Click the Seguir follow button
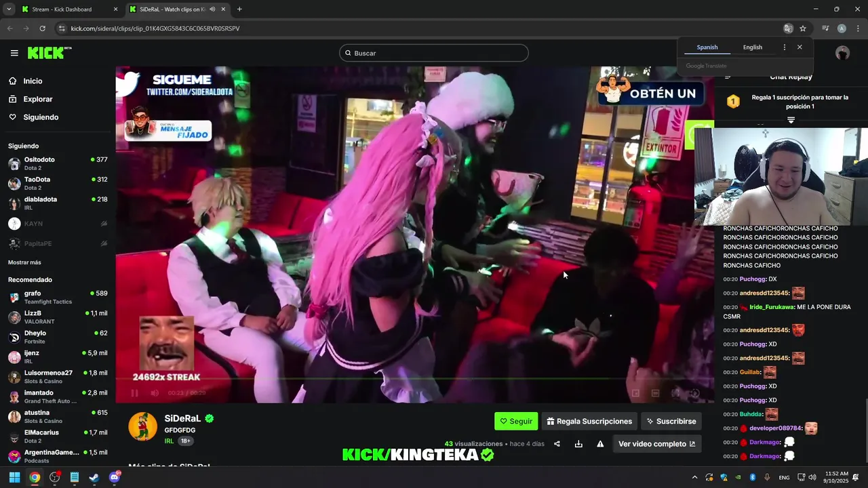Image resolution: width=868 pixels, height=488 pixels. pos(516,421)
